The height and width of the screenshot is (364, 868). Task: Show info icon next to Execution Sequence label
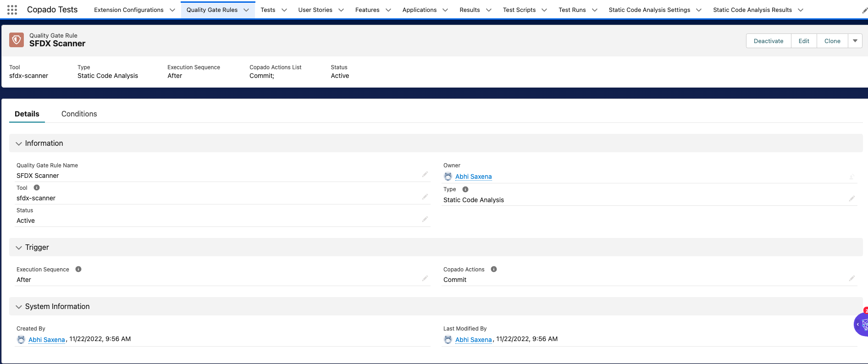78,269
